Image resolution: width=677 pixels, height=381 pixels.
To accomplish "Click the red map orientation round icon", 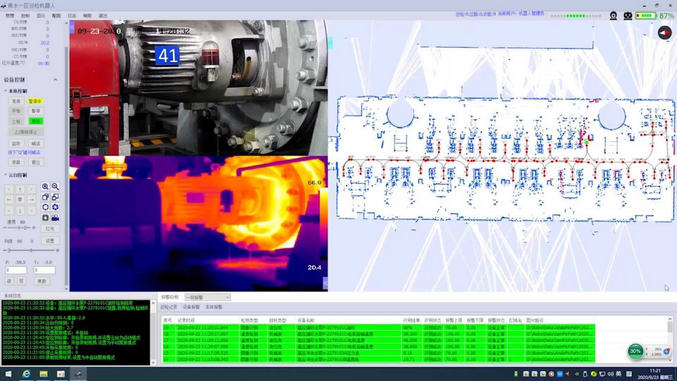I will tap(664, 33).
